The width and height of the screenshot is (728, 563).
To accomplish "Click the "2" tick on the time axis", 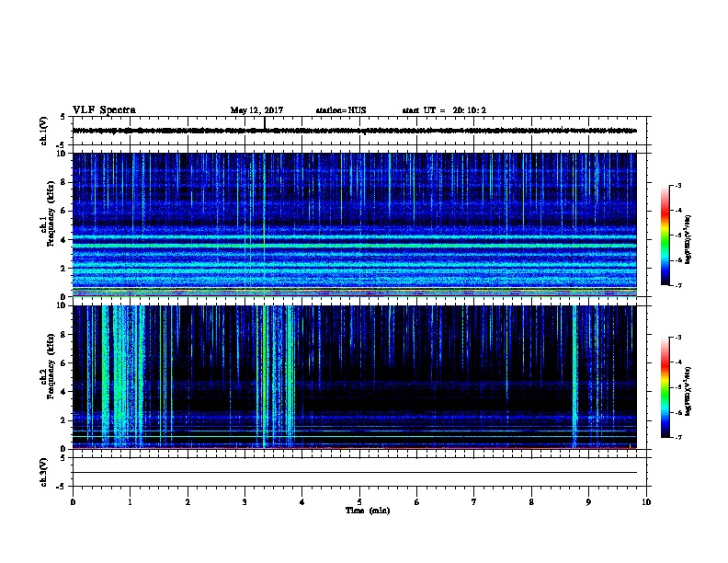I will [188, 501].
